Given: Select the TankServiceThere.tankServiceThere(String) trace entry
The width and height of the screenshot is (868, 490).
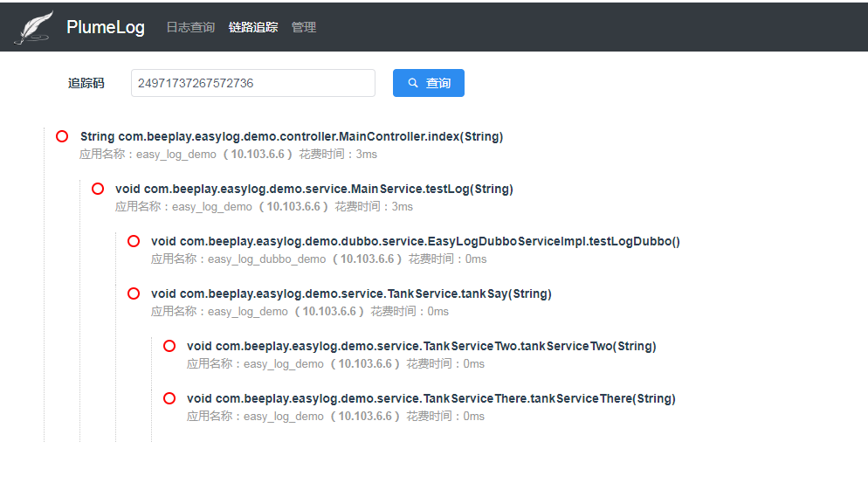Looking at the screenshot, I should (x=431, y=398).
